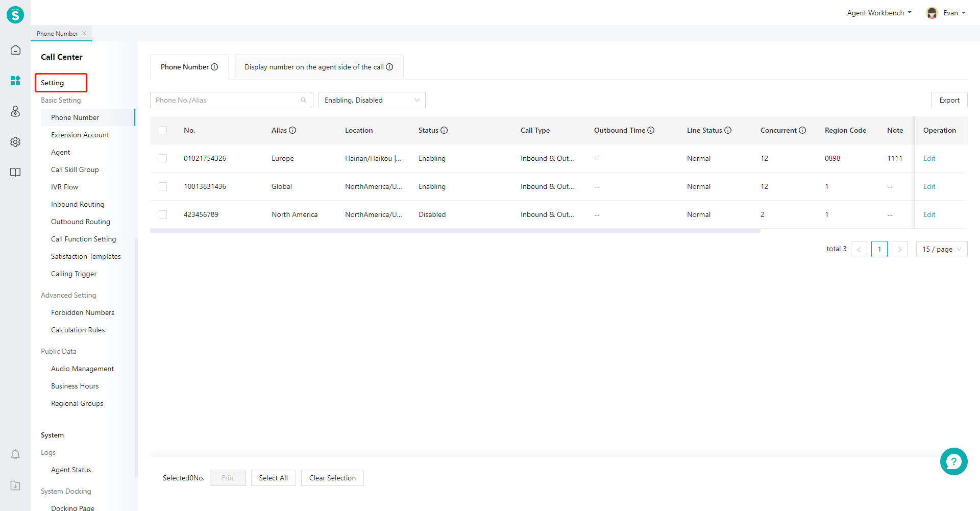Viewport: 980px width, 511px height.
Task: Open Audio Management menu item
Action: tap(83, 369)
